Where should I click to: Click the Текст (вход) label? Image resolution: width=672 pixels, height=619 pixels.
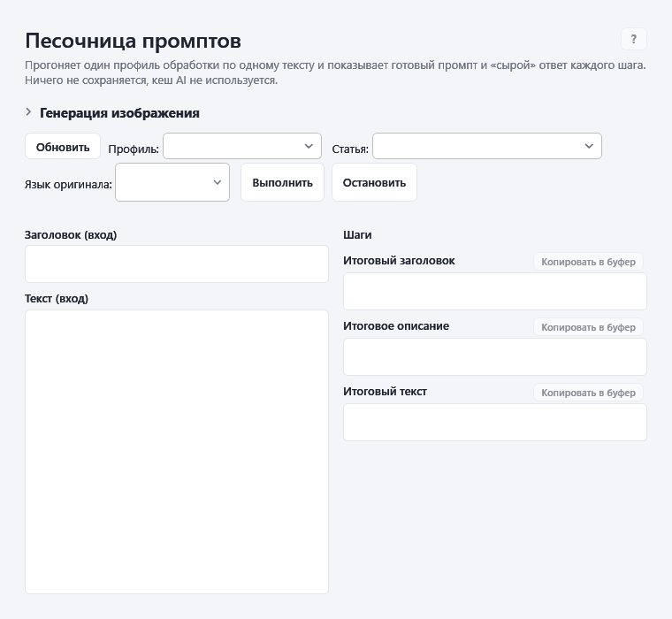coord(57,299)
